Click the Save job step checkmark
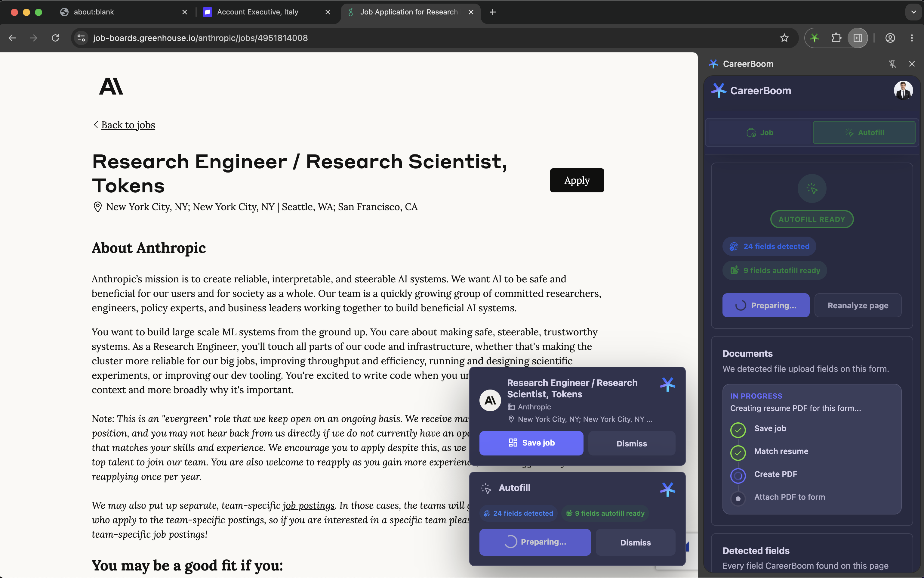 [738, 430]
